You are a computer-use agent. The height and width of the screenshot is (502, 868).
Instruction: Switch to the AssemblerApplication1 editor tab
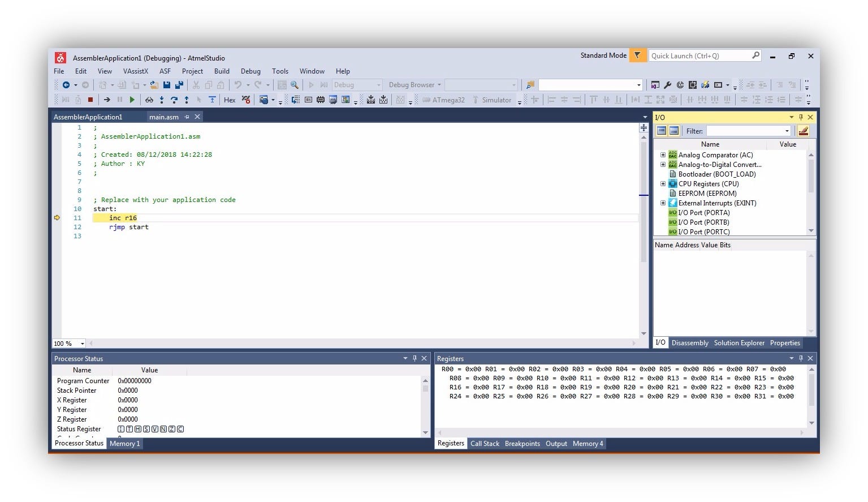(x=88, y=117)
